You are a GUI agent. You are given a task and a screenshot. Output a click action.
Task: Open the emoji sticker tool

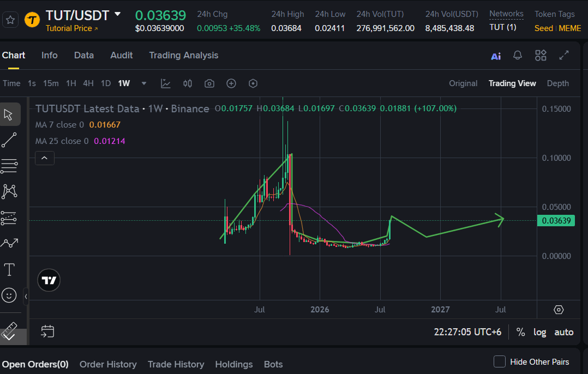coord(9,295)
